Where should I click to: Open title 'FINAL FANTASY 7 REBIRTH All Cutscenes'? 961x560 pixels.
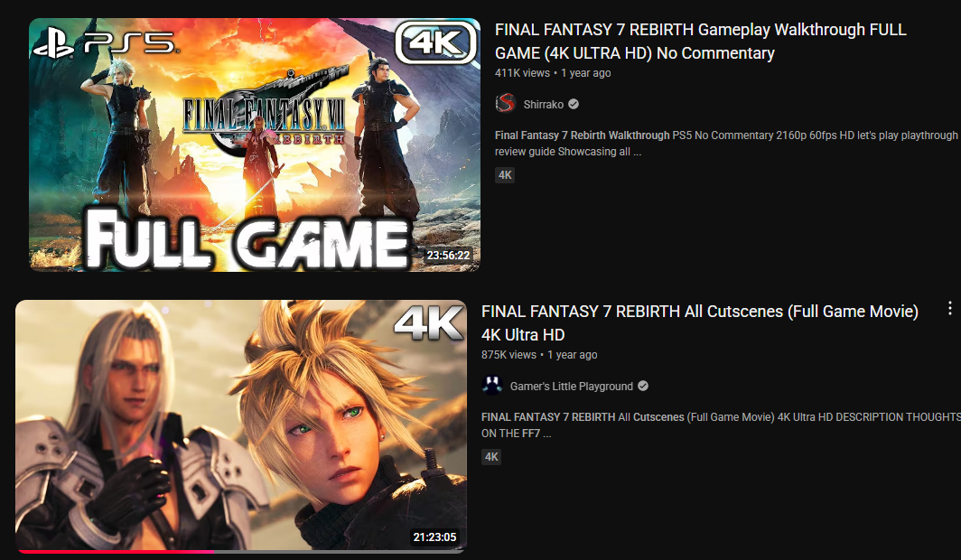pyautogui.click(x=700, y=322)
